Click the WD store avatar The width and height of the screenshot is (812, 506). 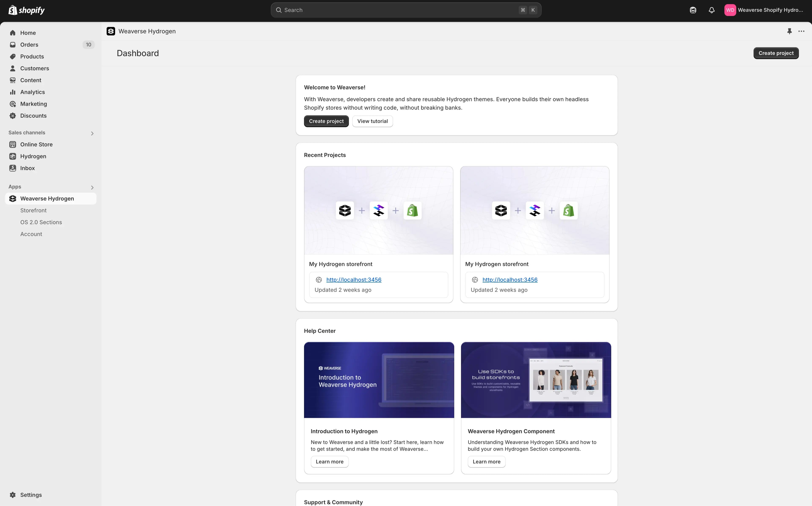(x=730, y=10)
